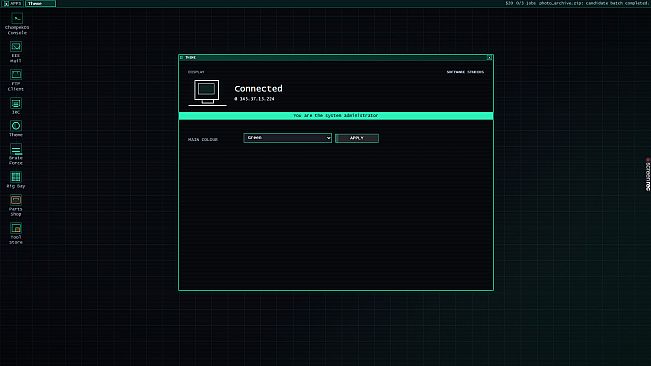Viewport: 651px width, 366px height.
Task: Open the Mail desktop icon
Action: (16, 52)
